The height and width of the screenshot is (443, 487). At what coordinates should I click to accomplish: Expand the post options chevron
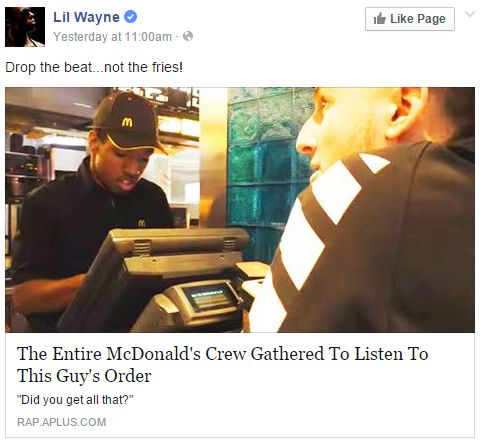pyautogui.click(x=470, y=14)
